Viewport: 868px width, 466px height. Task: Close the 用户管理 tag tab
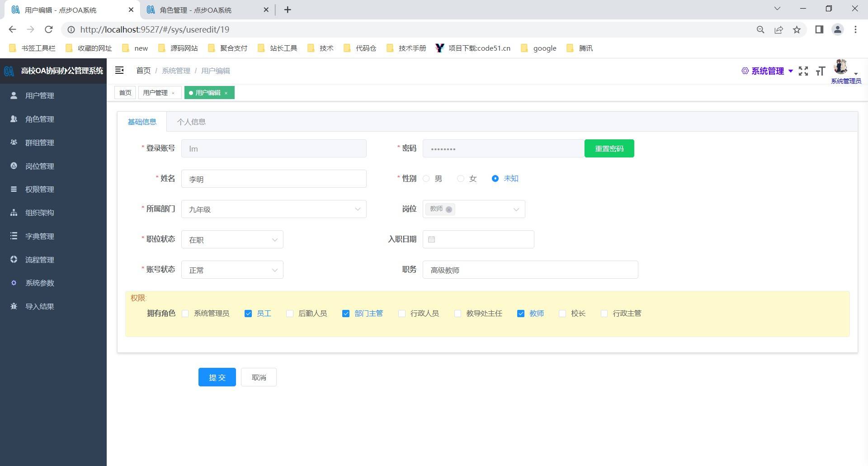point(173,93)
